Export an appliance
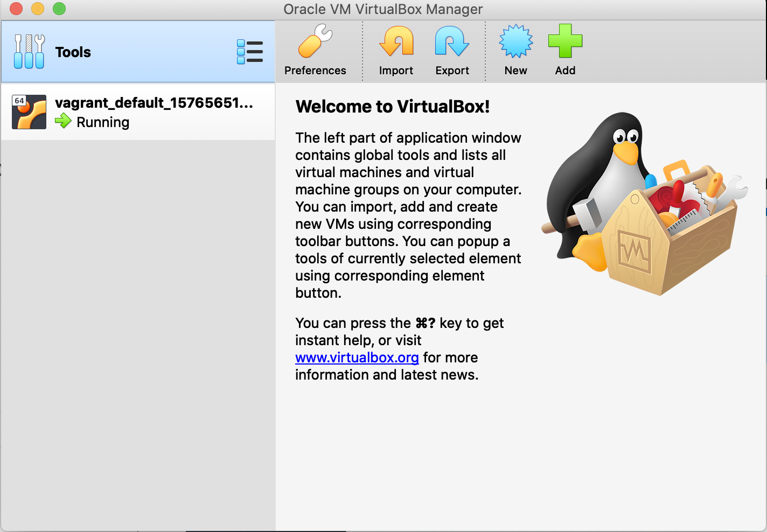 point(452,48)
